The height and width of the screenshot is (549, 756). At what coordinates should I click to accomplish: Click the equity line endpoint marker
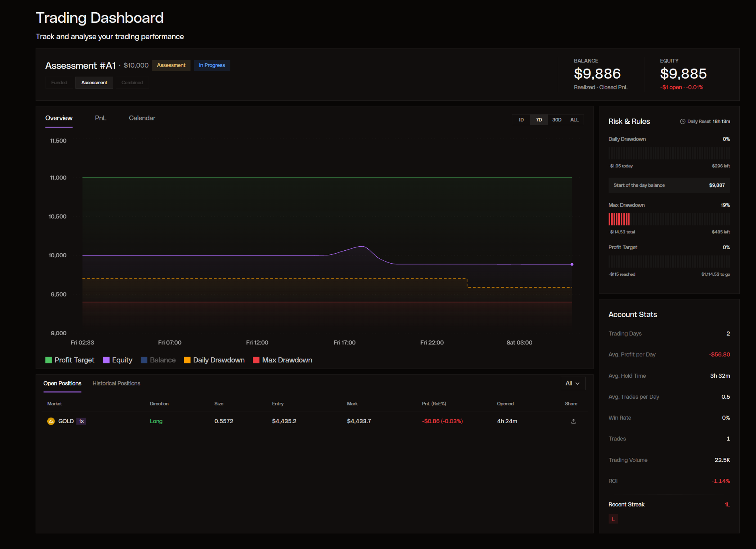pos(572,264)
